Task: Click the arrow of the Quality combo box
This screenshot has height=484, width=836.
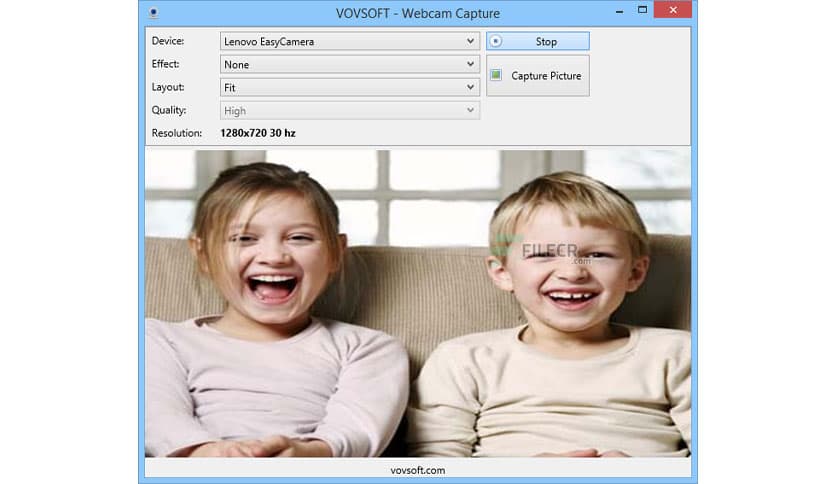Action: [470, 110]
